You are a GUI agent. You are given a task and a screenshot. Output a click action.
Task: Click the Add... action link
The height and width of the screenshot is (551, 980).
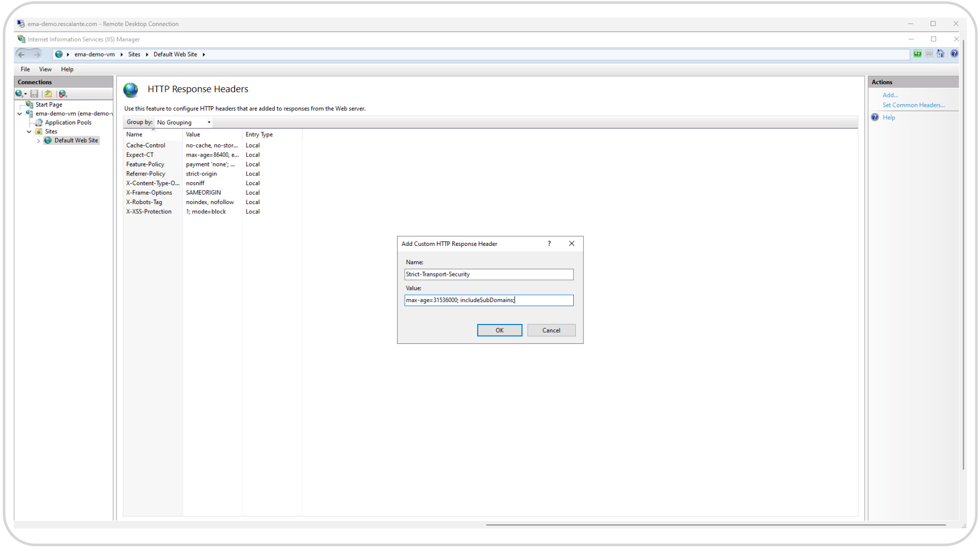[890, 95]
